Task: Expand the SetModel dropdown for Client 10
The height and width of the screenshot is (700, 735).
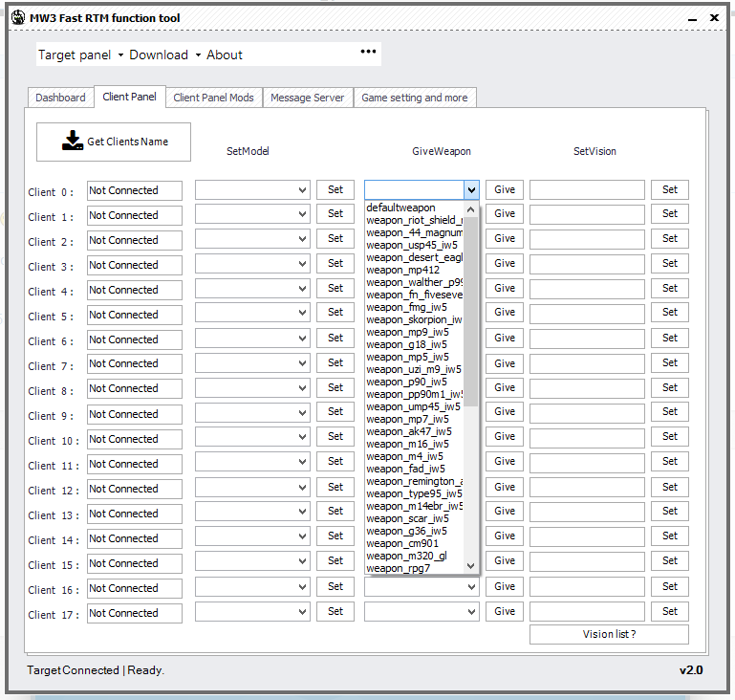Action: click(302, 436)
